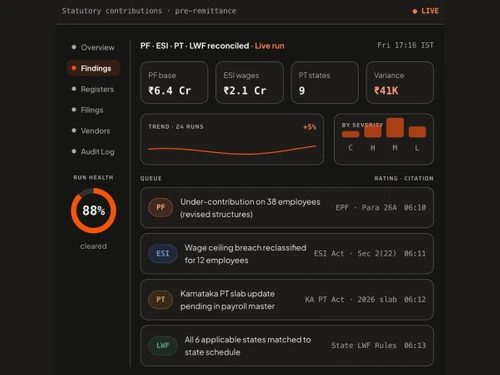This screenshot has height=375, width=500.
Task: Click the +5% trend value
Action: pos(310,127)
